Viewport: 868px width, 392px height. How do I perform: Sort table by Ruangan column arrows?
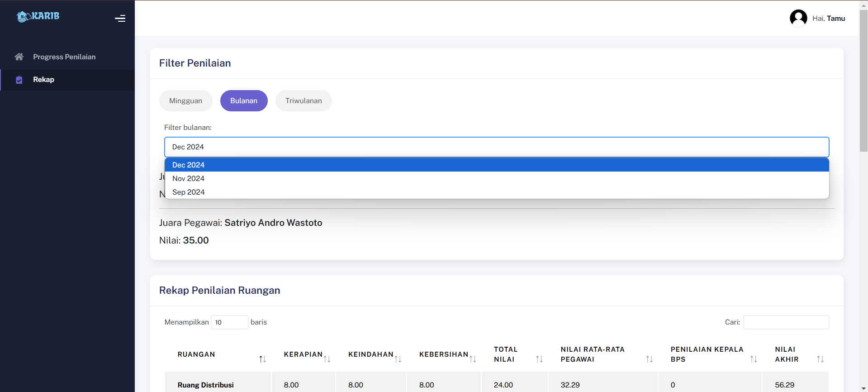262,359
